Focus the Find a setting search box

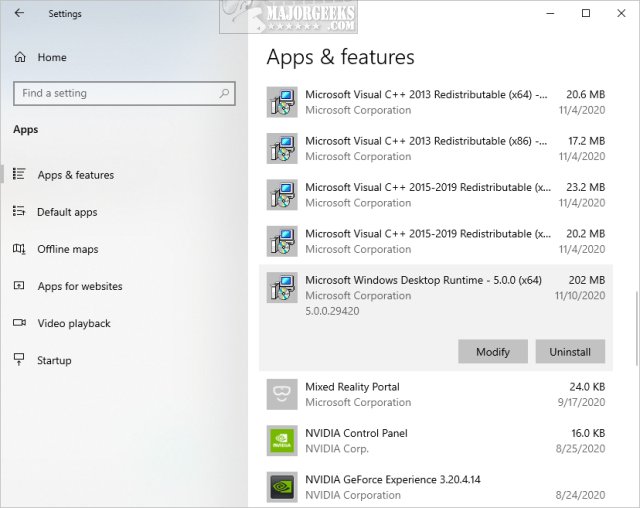coord(124,93)
